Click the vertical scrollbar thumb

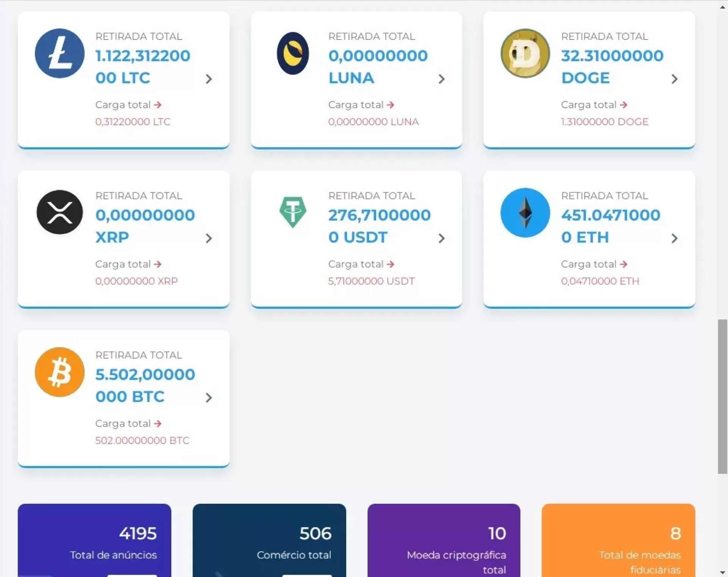[722, 396]
